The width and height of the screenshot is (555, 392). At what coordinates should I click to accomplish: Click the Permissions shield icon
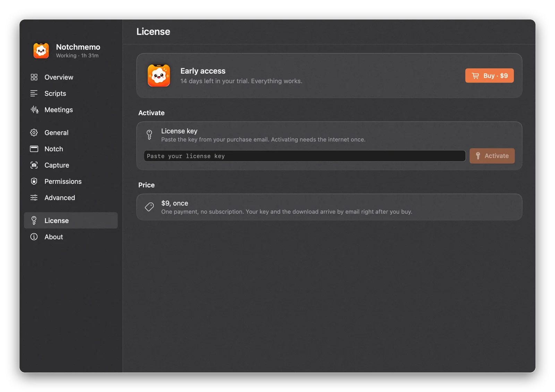coord(34,181)
